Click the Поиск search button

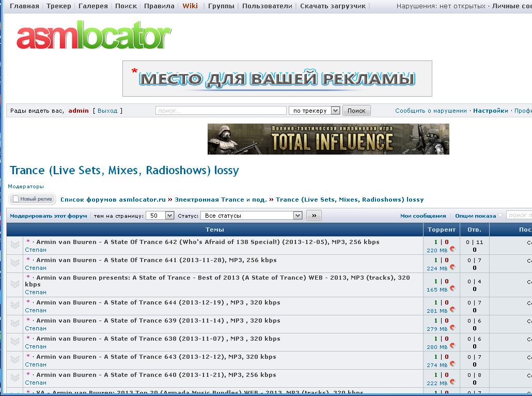point(356,111)
